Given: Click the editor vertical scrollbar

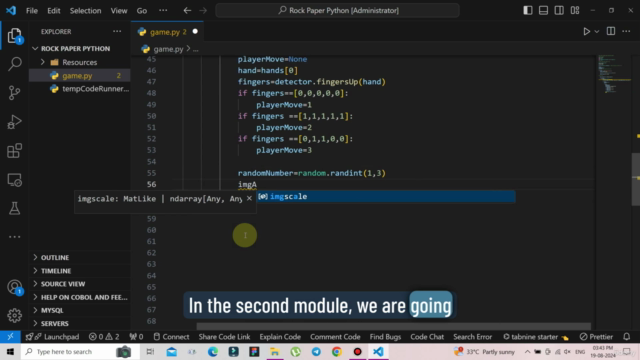Looking at the screenshot, I should pos(636,179).
